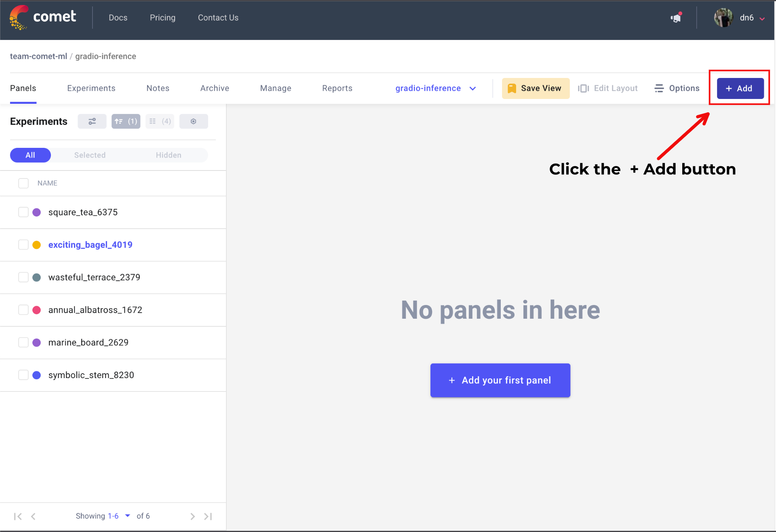Click the Comet logo
The width and height of the screenshot is (776, 532).
43,17
